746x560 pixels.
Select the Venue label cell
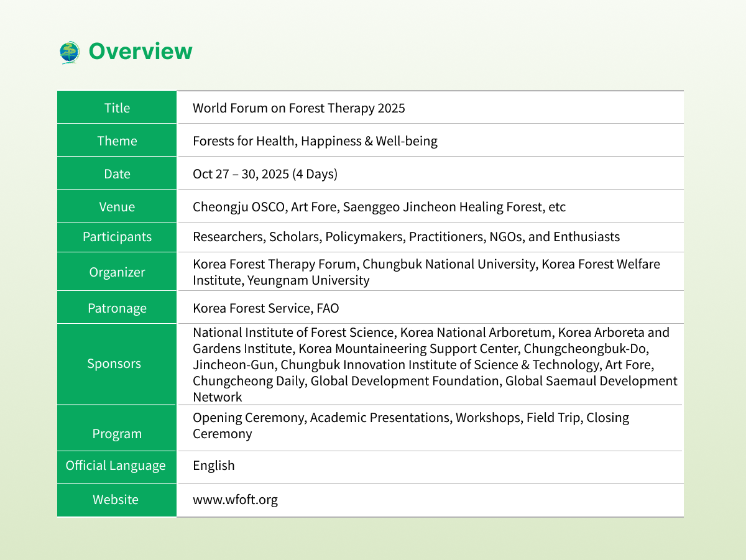tap(117, 206)
